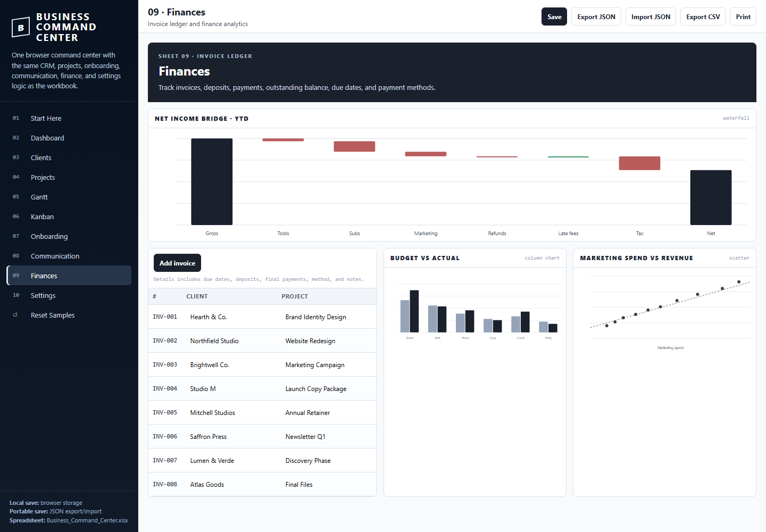This screenshot has height=532, width=766.
Task: Click the Reset Samples refresh icon
Action: [x=15, y=315]
